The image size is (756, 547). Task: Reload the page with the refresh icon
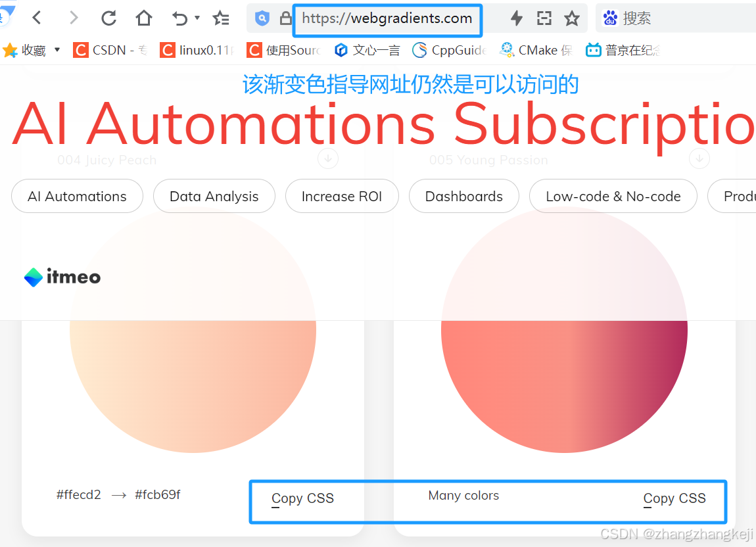click(109, 18)
